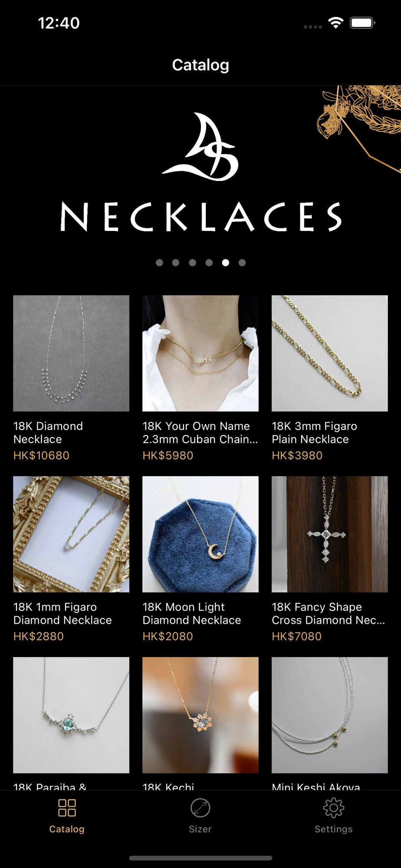Image resolution: width=401 pixels, height=868 pixels.
Task: Open the Moon Light Diamond Necklace photo
Action: pyautogui.click(x=200, y=534)
